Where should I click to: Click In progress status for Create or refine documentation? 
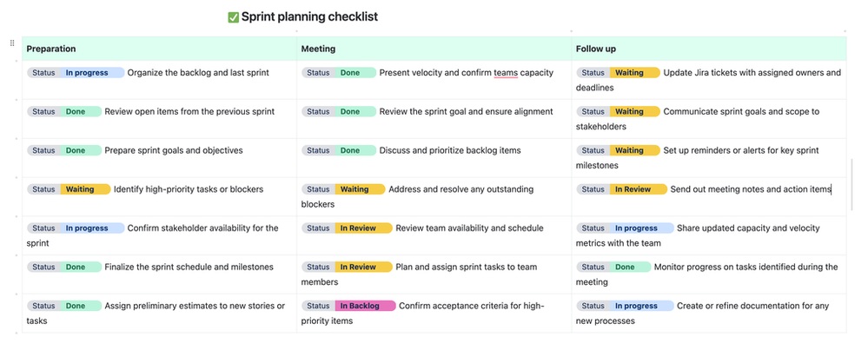click(x=636, y=306)
